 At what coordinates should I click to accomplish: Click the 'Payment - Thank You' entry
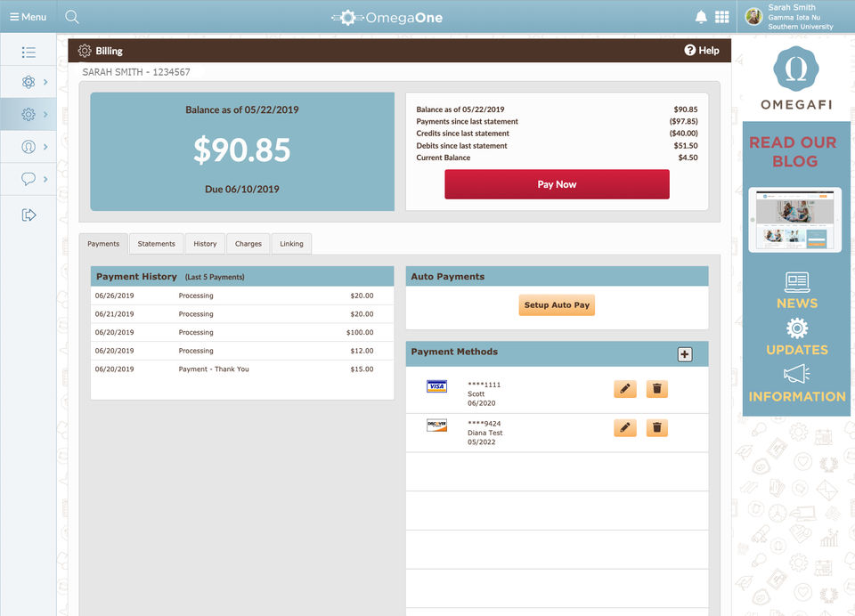214,369
